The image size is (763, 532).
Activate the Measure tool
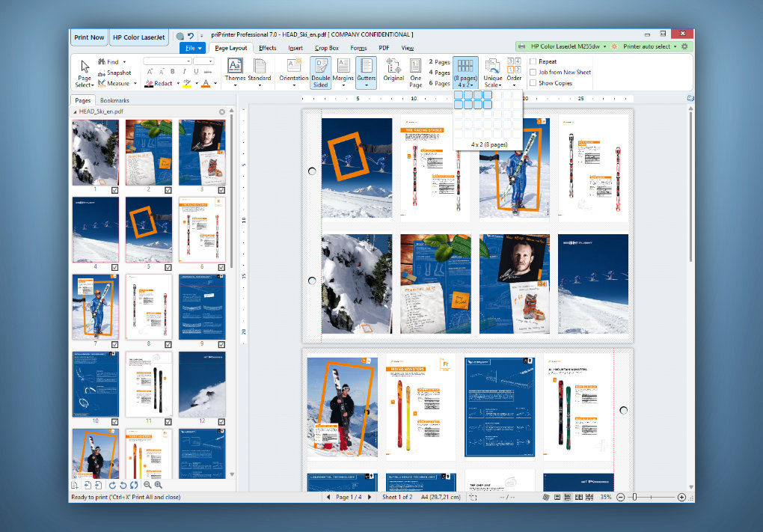[x=114, y=83]
